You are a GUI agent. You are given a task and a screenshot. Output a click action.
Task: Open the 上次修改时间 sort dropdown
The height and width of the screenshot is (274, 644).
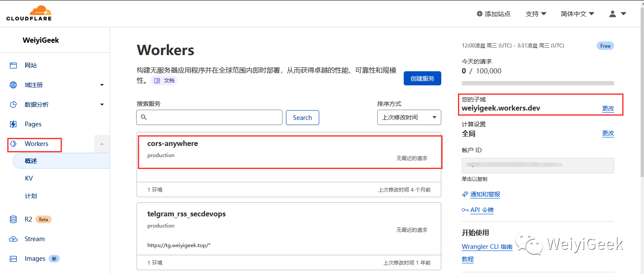point(409,117)
